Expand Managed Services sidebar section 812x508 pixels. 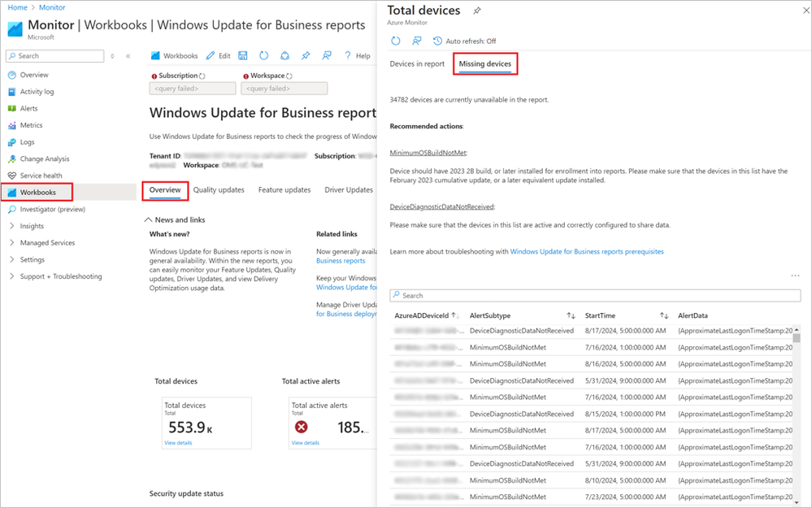coord(42,243)
